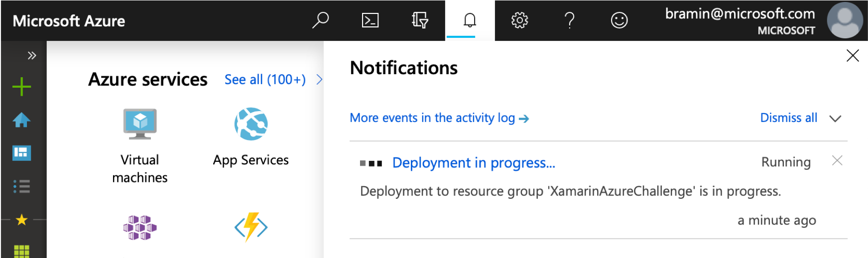Expand the Dismiss all dropdown chevron

tap(835, 119)
